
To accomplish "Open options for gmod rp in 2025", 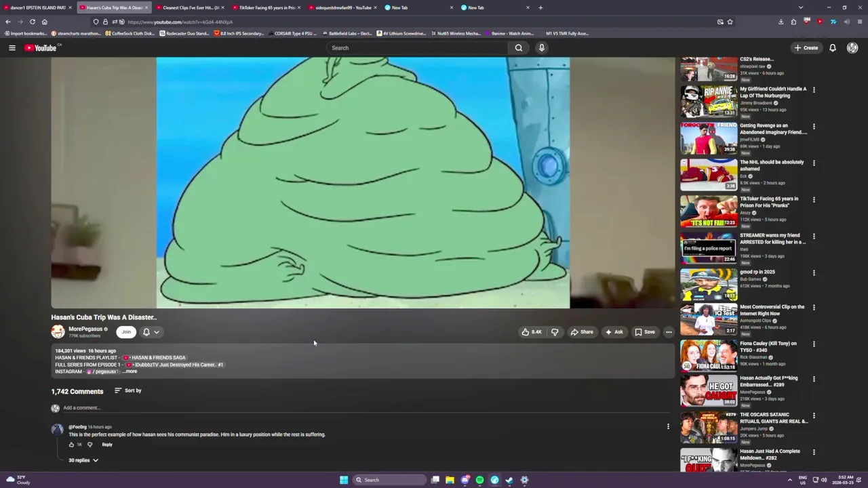I will click(x=814, y=272).
